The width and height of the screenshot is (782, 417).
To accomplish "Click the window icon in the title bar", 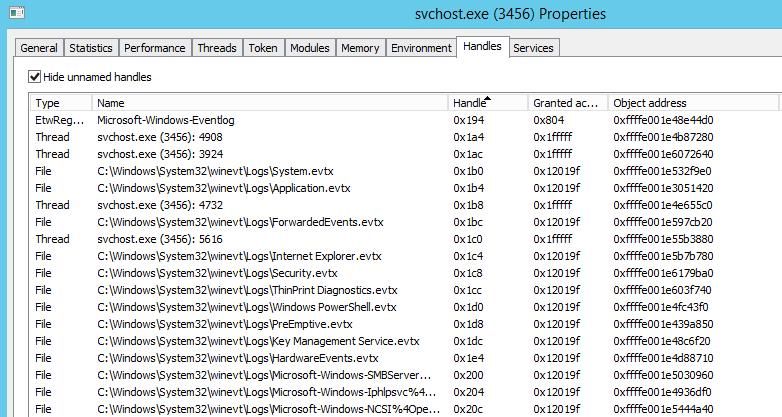I will 16,12.
